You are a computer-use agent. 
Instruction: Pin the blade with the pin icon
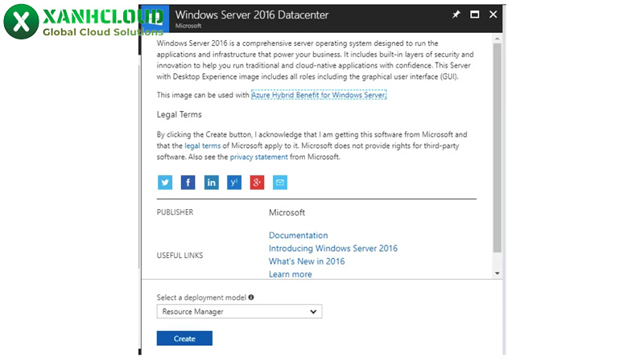(456, 14)
